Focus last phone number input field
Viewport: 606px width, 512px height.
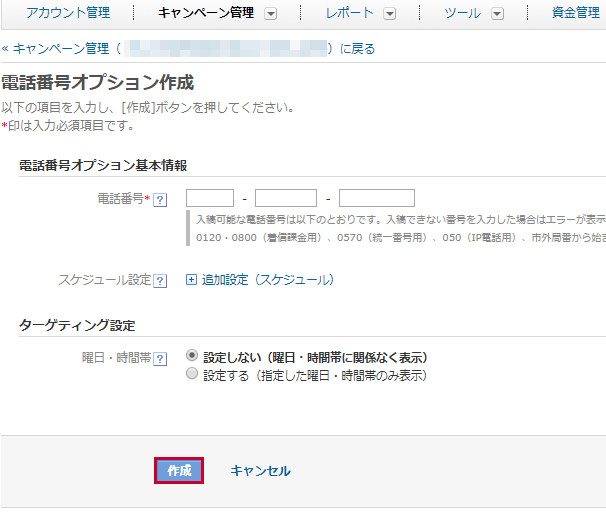coord(376,198)
